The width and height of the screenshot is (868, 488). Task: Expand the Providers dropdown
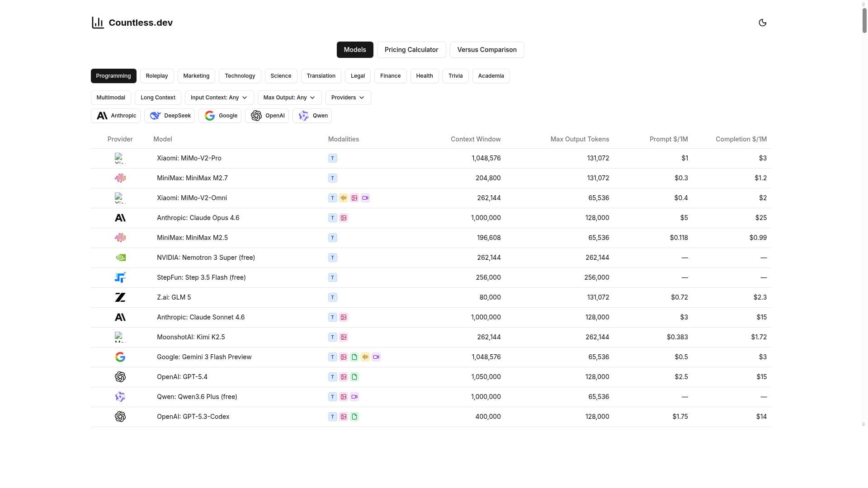pyautogui.click(x=348, y=98)
